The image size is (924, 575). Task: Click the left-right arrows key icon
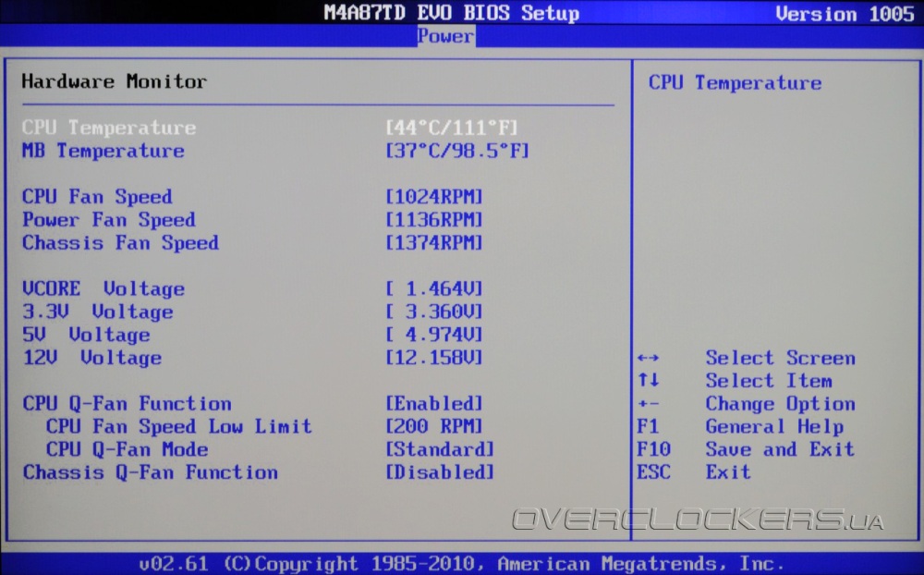click(x=649, y=358)
